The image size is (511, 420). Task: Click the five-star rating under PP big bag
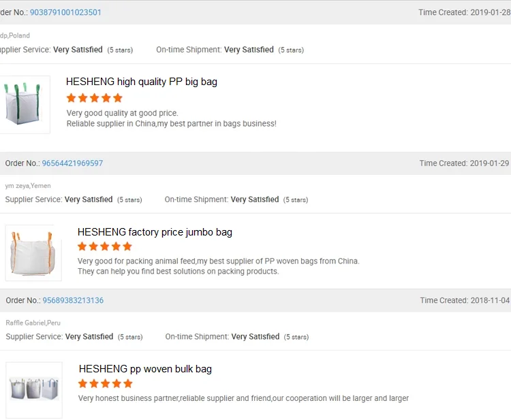94,98
